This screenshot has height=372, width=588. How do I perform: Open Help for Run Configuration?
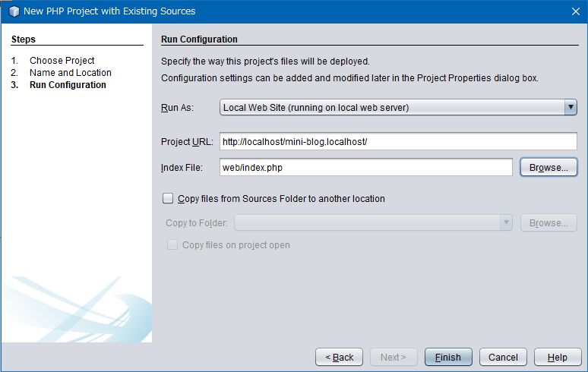click(x=558, y=357)
